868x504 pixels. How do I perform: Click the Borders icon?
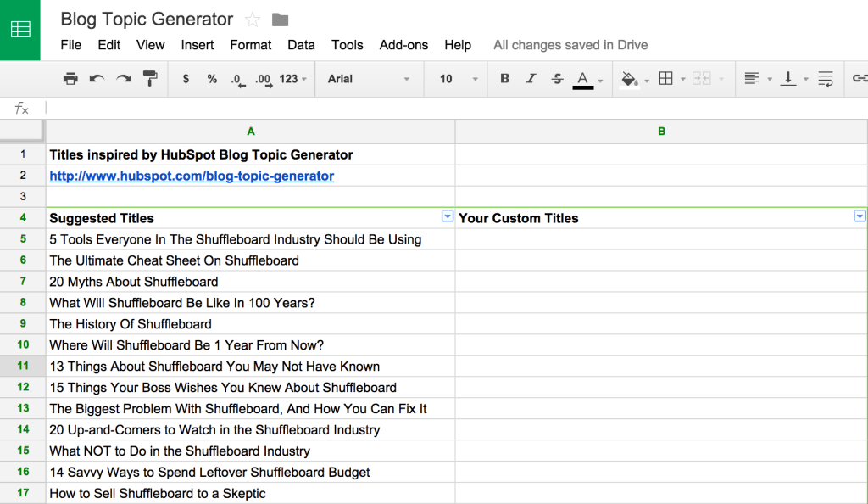coord(666,79)
